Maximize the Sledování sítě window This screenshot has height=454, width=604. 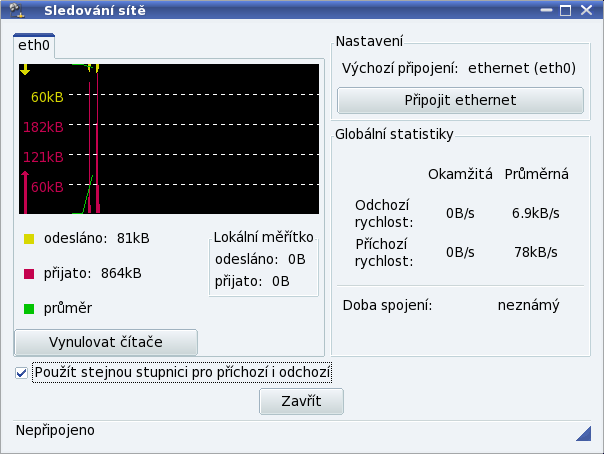click(565, 10)
